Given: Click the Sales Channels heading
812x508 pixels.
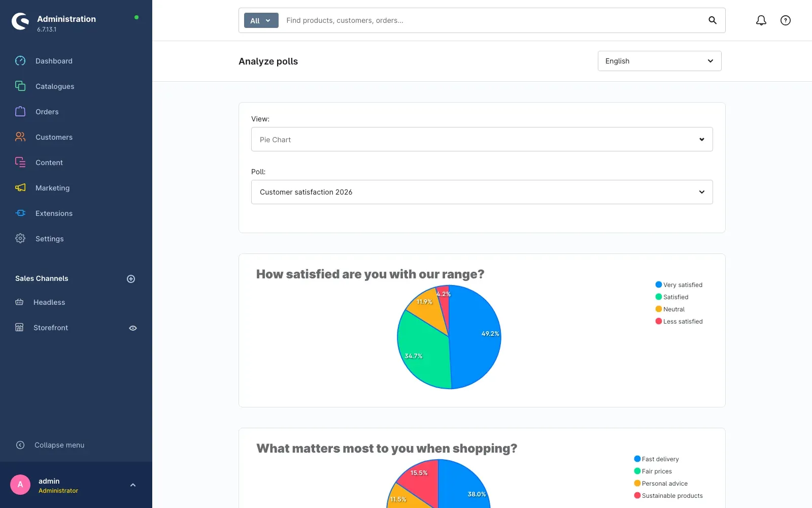Looking at the screenshot, I should click(x=42, y=278).
